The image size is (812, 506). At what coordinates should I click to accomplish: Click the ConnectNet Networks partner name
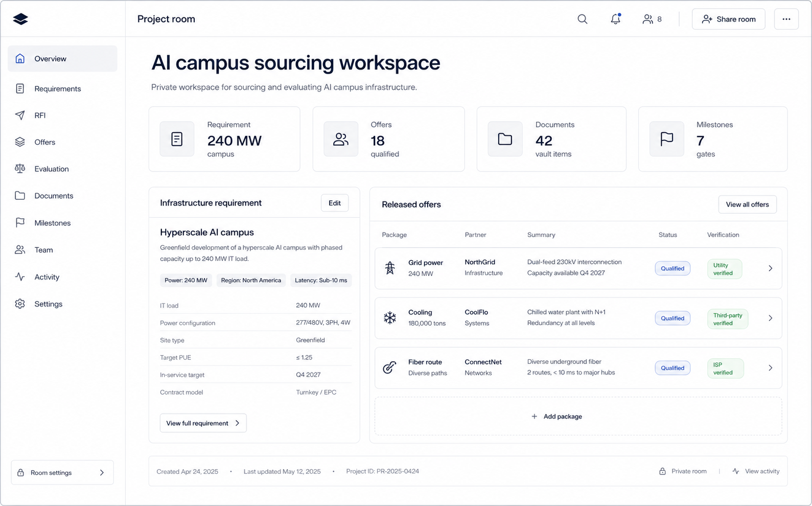pyautogui.click(x=483, y=367)
